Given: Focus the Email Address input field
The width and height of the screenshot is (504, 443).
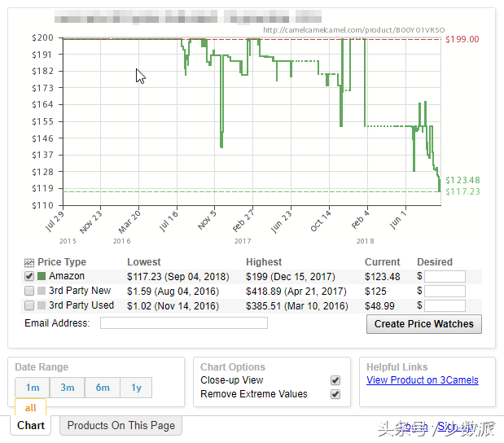Looking at the screenshot, I should [x=184, y=323].
